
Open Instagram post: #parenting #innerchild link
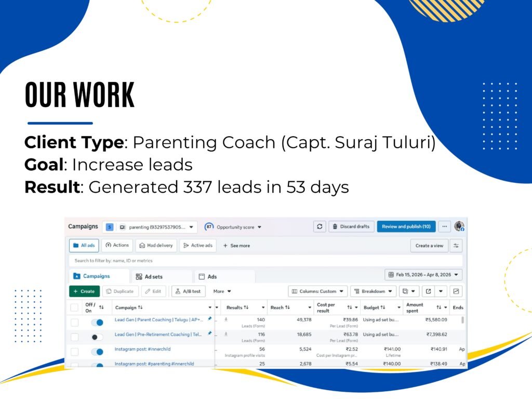pos(154,363)
